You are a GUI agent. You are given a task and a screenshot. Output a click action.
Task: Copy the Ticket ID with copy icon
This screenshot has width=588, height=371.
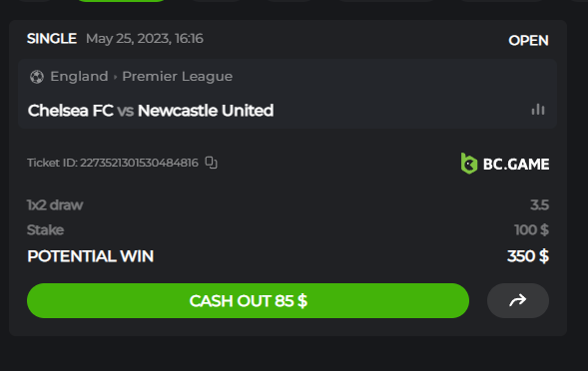211,163
